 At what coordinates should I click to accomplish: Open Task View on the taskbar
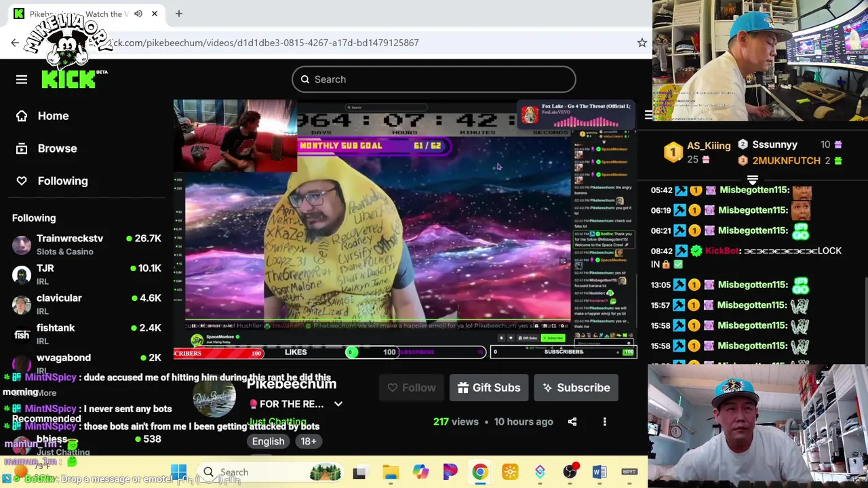click(359, 472)
